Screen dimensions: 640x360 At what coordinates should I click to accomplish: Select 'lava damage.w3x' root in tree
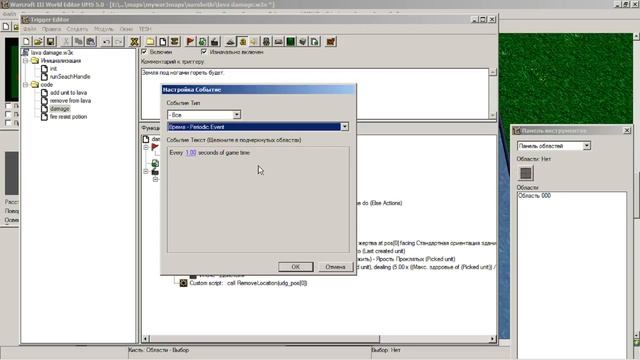tap(52, 53)
